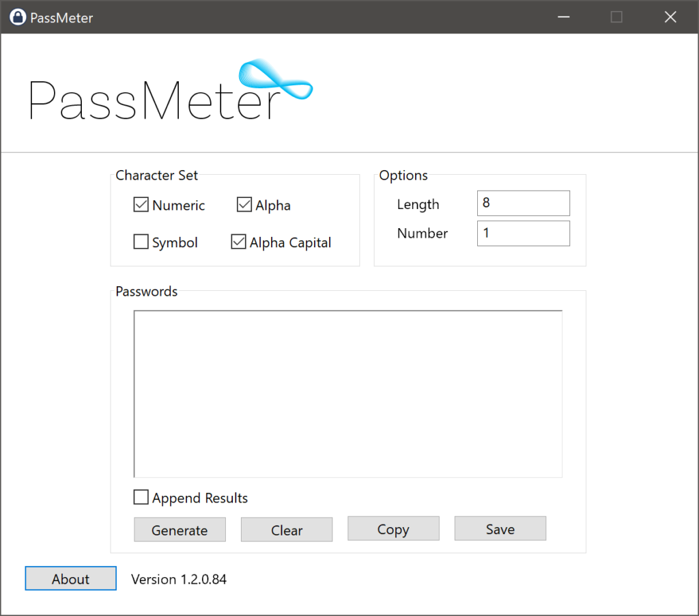This screenshot has height=616, width=699.
Task: Copy the generated passwords
Action: click(x=393, y=528)
